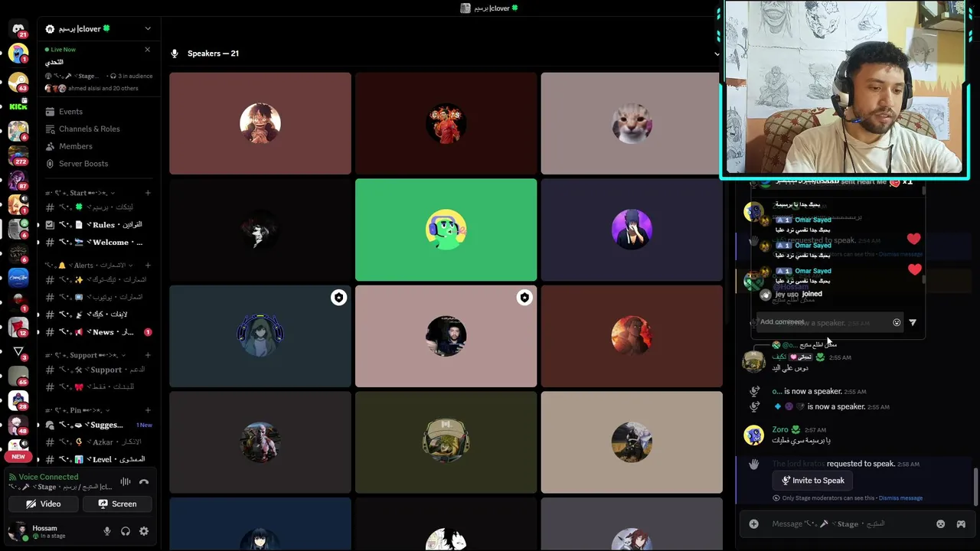Image resolution: width=980 pixels, height=551 pixels.
Task: Open emoji picker in overlay comment box
Action: pos(897,323)
